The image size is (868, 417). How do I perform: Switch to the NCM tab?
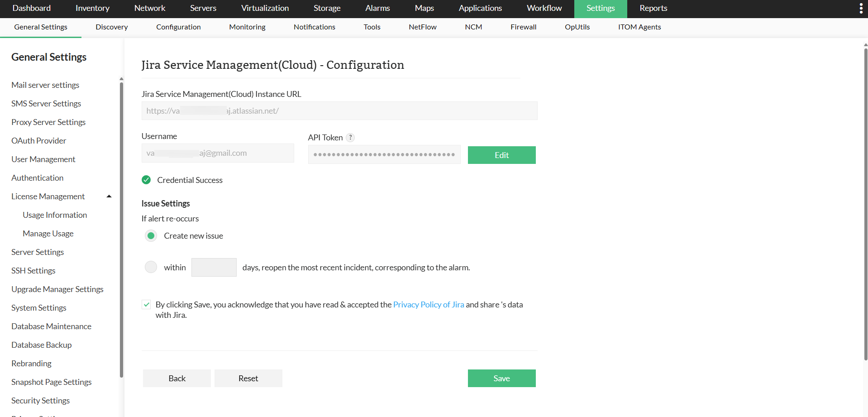pyautogui.click(x=473, y=27)
